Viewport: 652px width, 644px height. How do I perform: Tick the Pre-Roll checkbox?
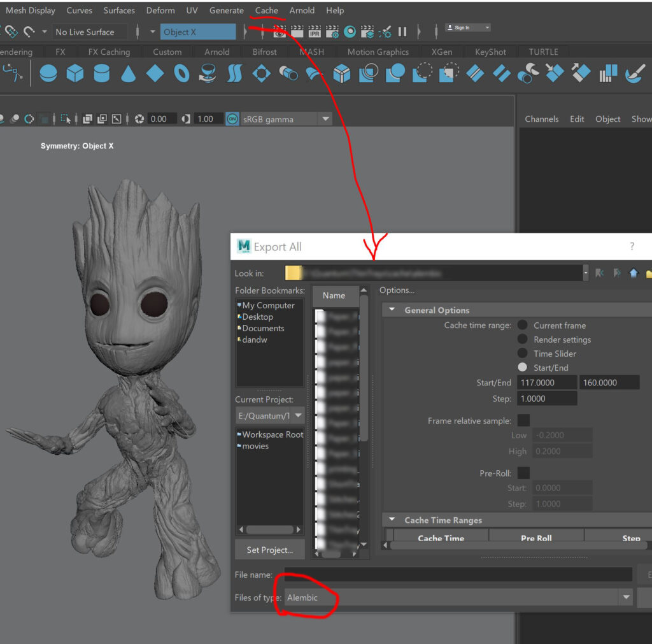click(523, 473)
